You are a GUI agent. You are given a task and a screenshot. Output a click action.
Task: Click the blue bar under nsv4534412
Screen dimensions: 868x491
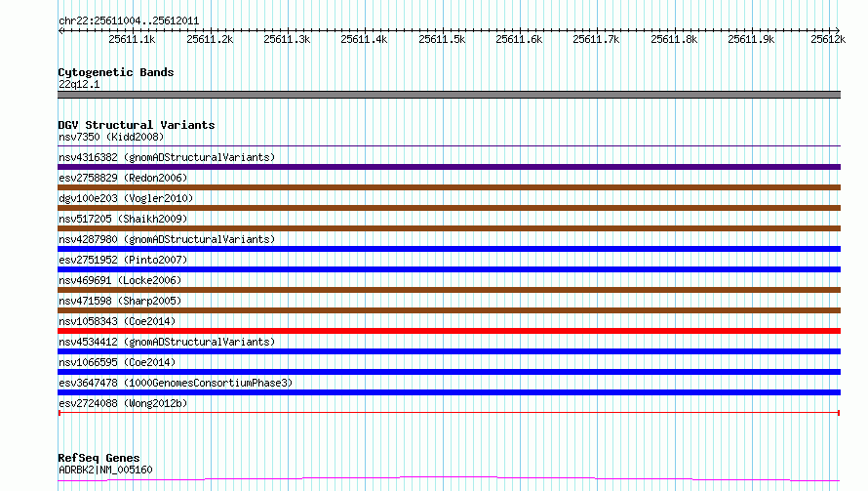[449, 351]
